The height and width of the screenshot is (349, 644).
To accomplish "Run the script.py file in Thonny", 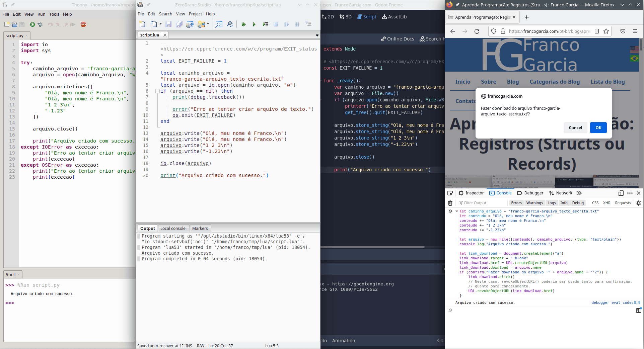I will (32, 24).
